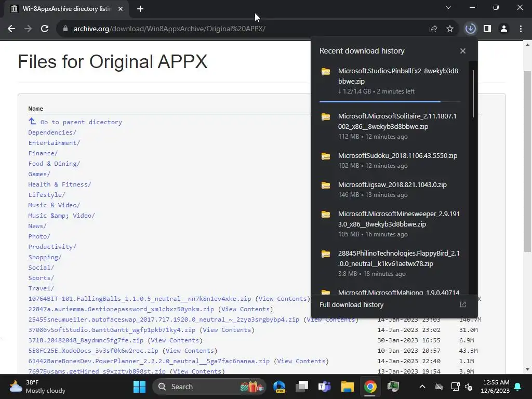Click the browser back arrow

[x=11, y=29]
